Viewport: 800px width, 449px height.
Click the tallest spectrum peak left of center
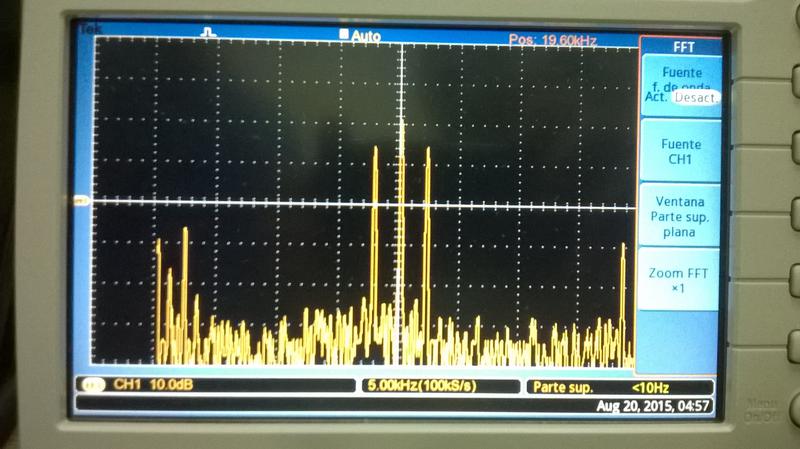point(375,150)
